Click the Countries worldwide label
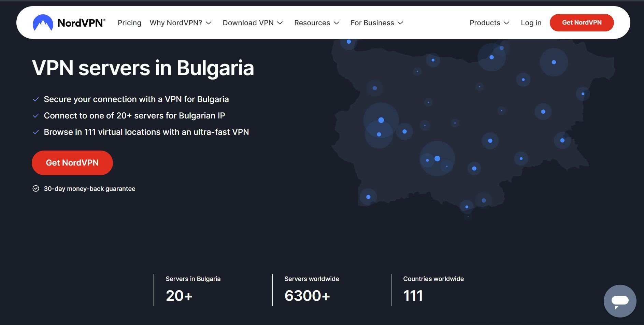 (433, 279)
